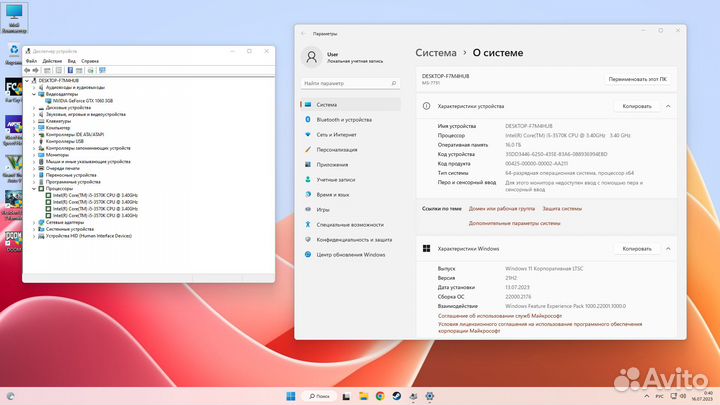Open the widgets icon on the taskbar's left end

(x=11, y=396)
